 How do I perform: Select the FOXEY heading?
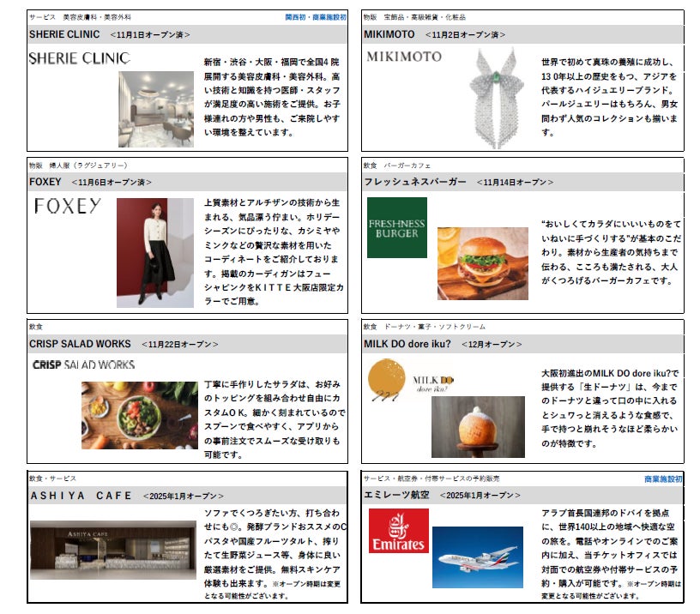(x=45, y=182)
